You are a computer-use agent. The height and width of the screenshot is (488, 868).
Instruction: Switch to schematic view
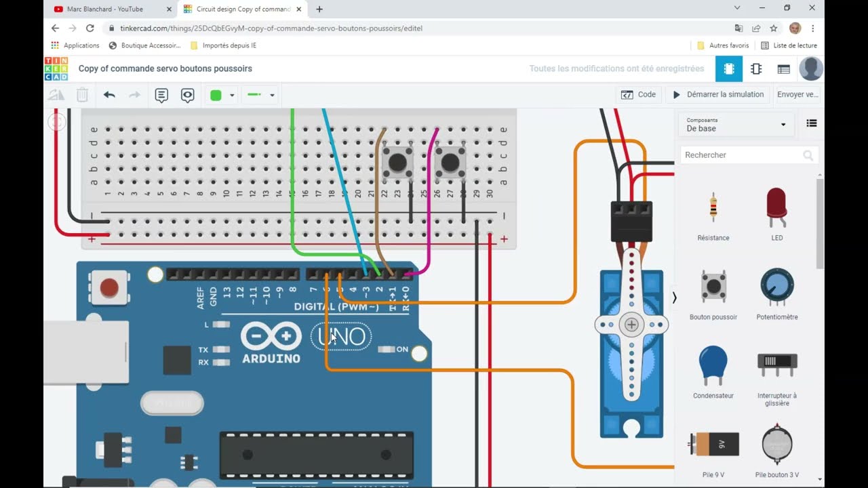coord(756,68)
